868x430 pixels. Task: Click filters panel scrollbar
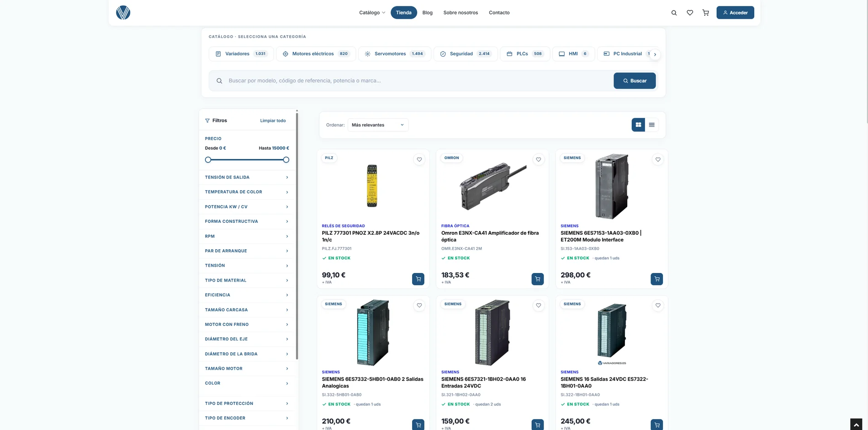pyautogui.click(x=297, y=235)
